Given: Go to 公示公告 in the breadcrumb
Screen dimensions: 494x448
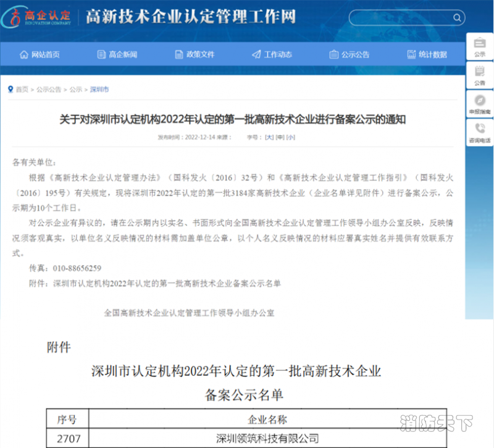Looking at the screenshot, I should tap(49, 90).
